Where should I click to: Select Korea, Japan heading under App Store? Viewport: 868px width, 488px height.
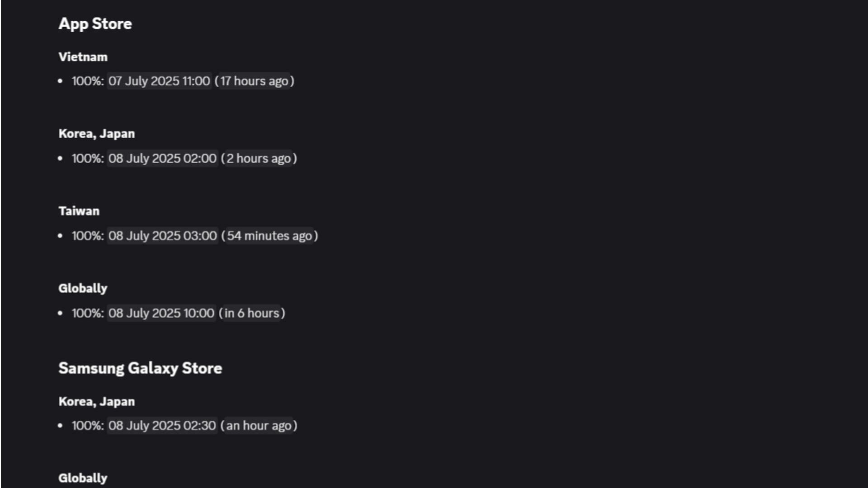(96, 134)
